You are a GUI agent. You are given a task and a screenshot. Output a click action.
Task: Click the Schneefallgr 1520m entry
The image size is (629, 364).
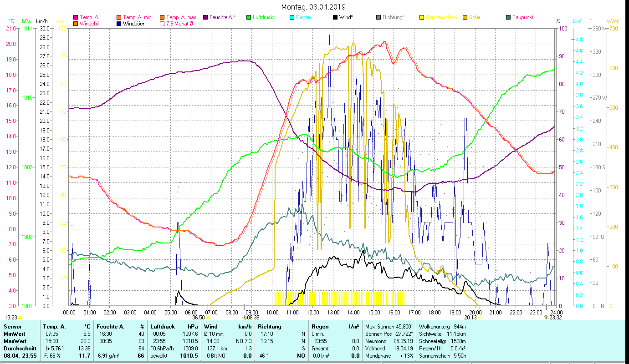pos(442,341)
